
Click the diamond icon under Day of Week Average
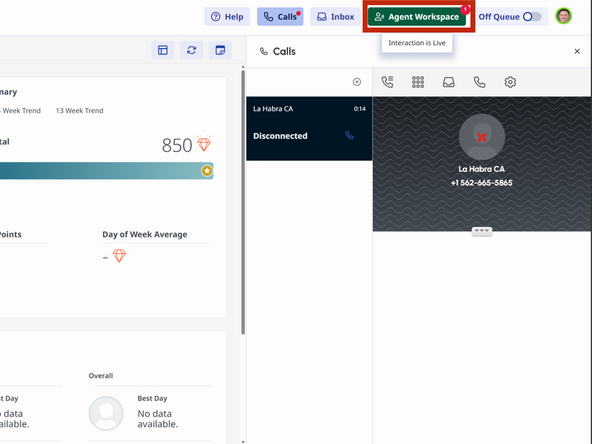tap(119, 256)
